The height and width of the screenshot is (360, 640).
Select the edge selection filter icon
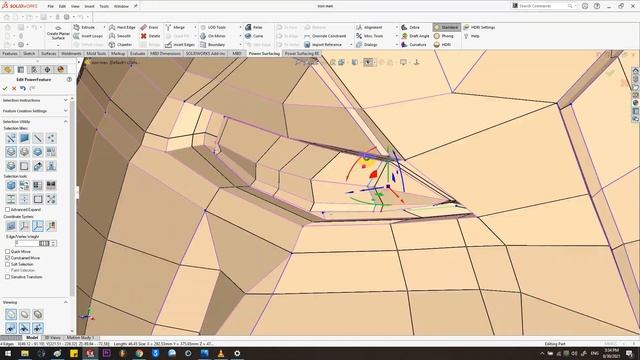tap(38, 138)
